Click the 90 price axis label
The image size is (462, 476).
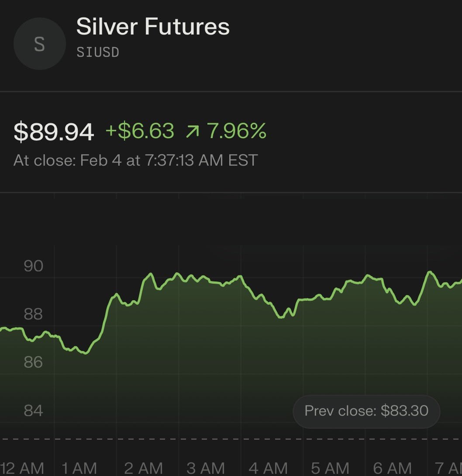pyautogui.click(x=34, y=266)
